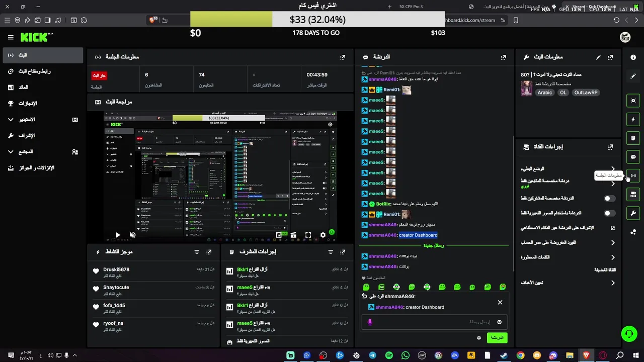The height and width of the screenshot is (362, 644).
Task: Pop out the موجز النشاط panel
Action: tap(209, 252)
